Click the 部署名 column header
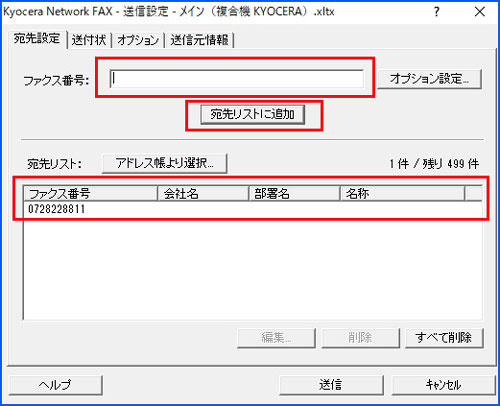 [x=294, y=194]
